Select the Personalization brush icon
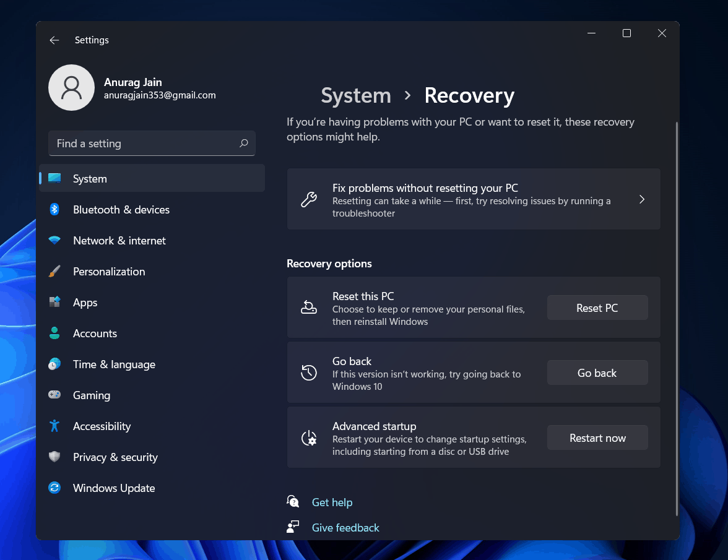 pyautogui.click(x=54, y=271)
